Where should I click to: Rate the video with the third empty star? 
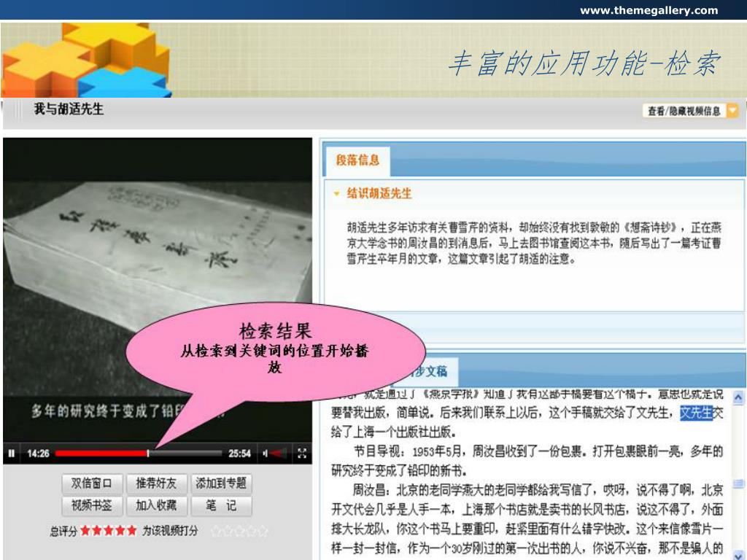click(x=239, y=531)
